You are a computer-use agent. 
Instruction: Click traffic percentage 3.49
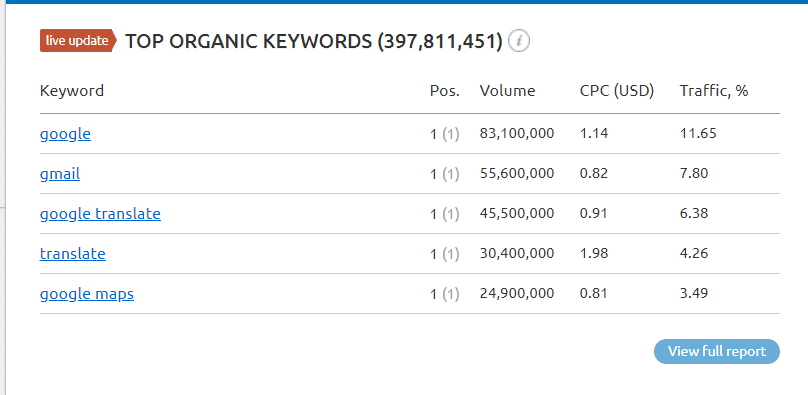pos(694,294)
